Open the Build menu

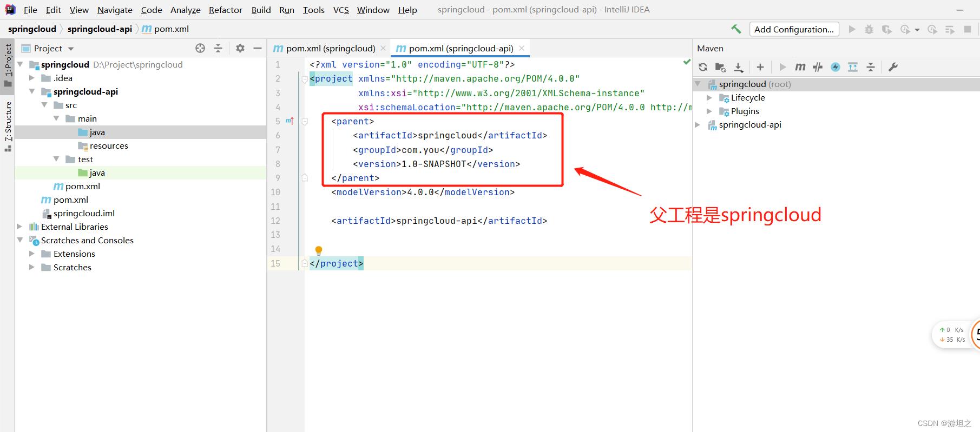[x=261, y=10]
